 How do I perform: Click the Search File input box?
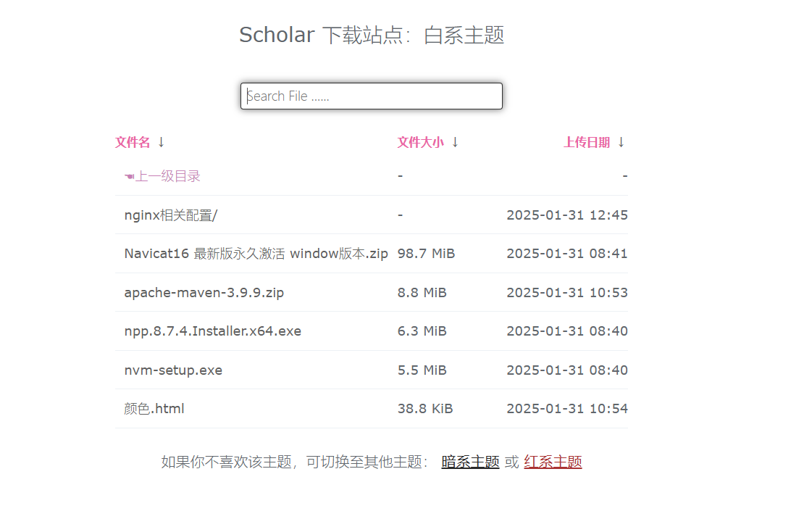[372, 96]
